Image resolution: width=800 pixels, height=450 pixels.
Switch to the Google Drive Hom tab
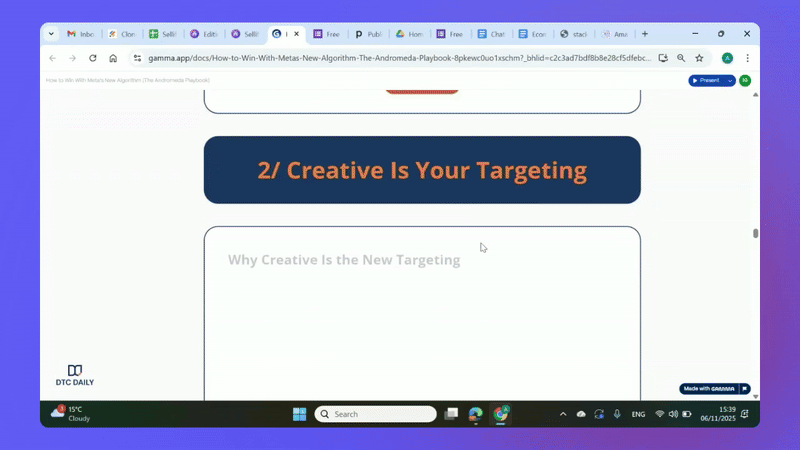(x=410, y=34)
